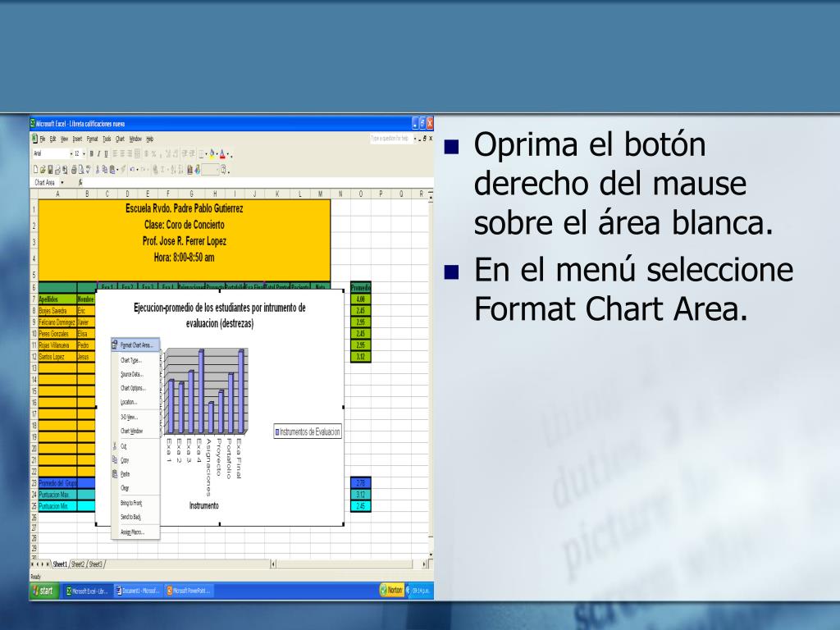Select Chart Type in context menu

(x=135, y=360)
